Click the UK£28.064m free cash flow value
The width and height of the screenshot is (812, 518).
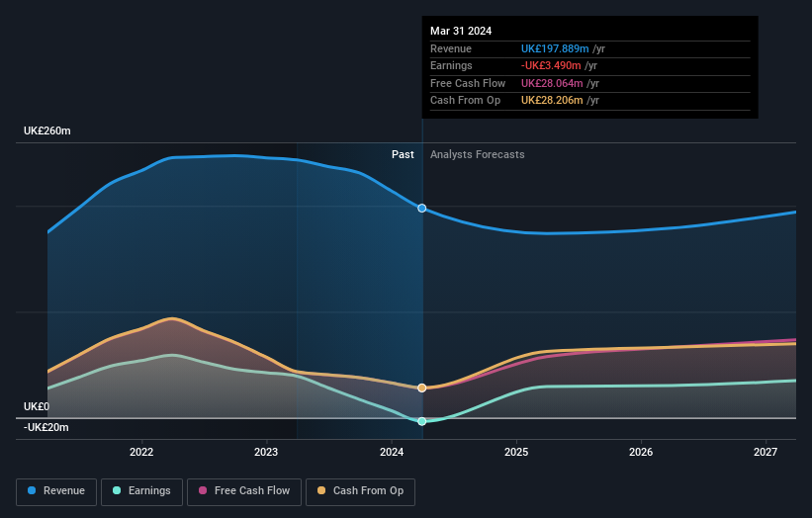tap(552, 83)
